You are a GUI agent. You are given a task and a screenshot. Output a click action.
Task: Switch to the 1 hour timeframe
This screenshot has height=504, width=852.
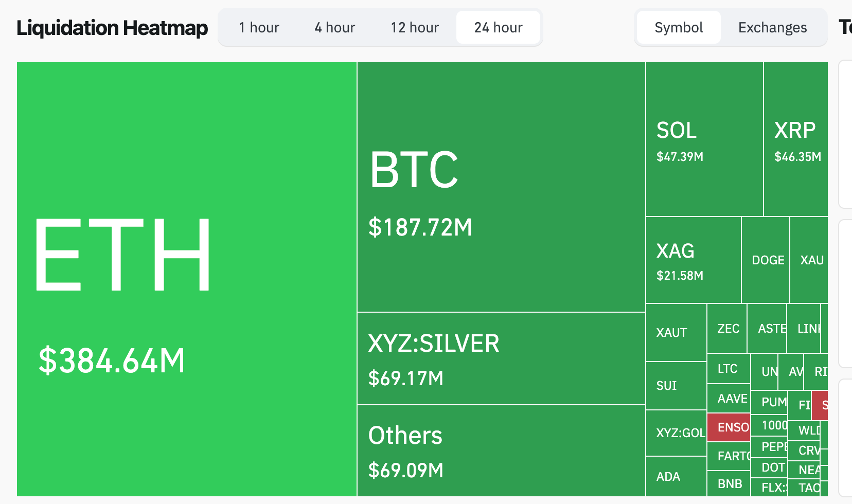pos(259,27)
